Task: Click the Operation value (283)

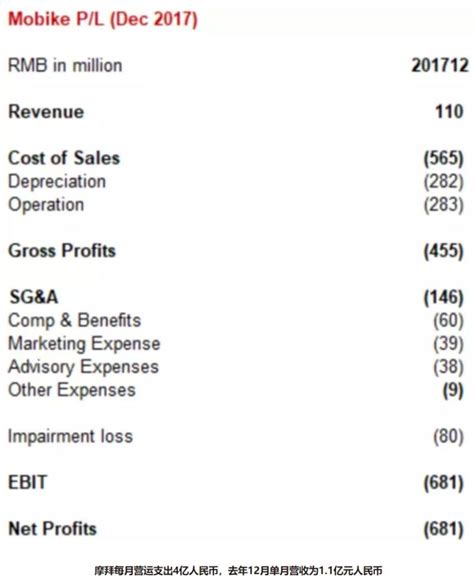Action: [443, 205]
